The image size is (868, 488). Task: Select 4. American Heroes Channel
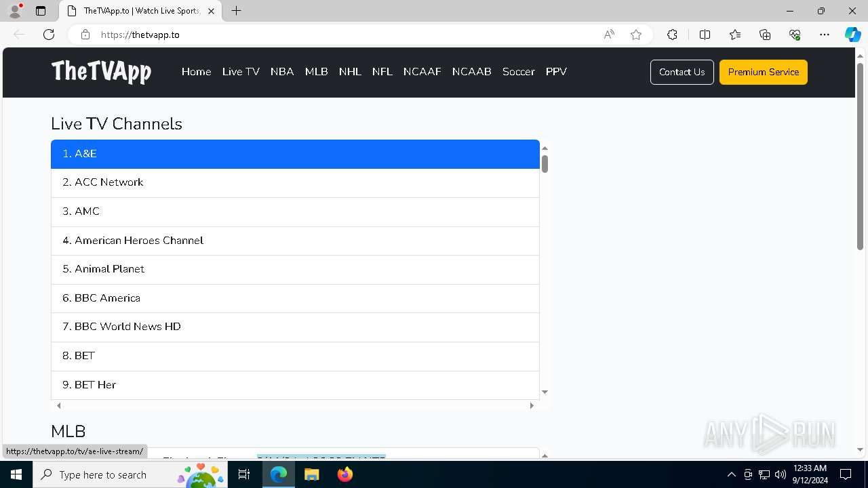pyautogui.click(x=295, y=241)
